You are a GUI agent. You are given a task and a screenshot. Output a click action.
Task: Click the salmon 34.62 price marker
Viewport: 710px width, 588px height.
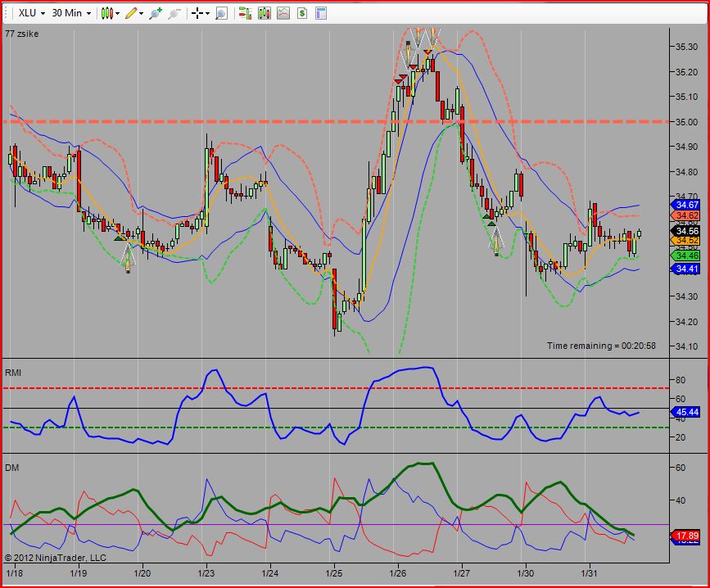coord(685,215)
